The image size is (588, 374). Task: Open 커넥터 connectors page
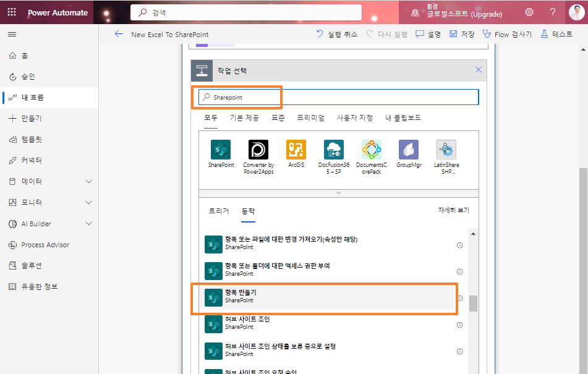pos(49,160)
